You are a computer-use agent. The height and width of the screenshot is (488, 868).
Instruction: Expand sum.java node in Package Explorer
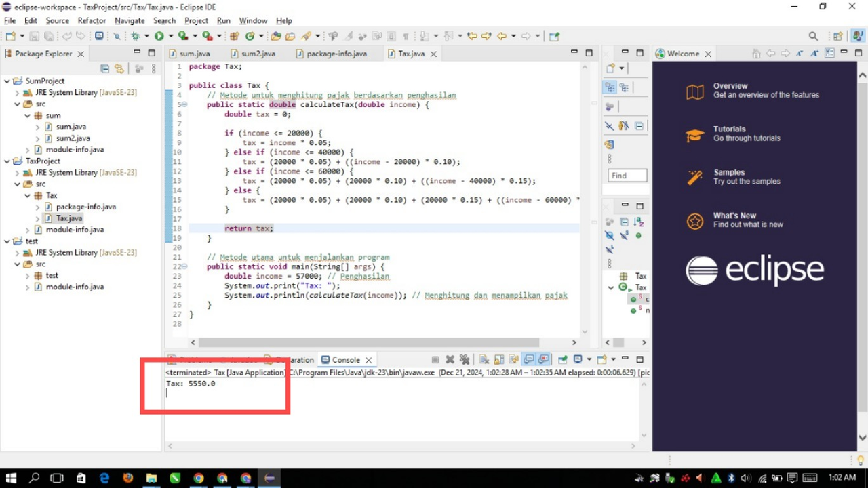[38, 127]
